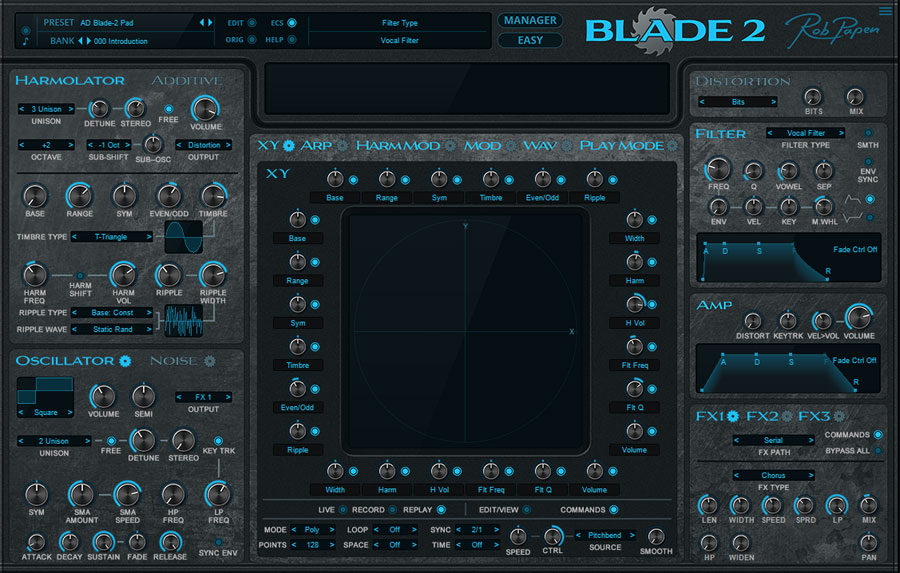Toggle the EDIT LED in header
900x573 pixels.
coord(252,23)
